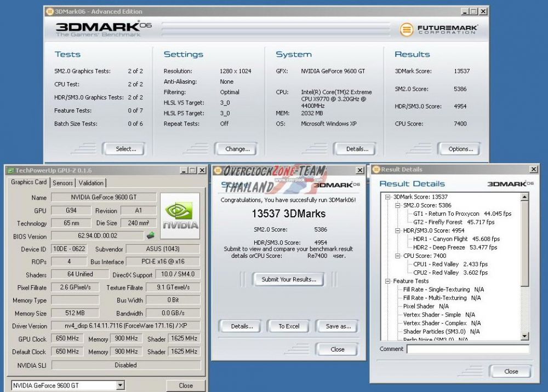Click the 3DMark06 title bar icon
The width and height of the screenshot is (548, 392).
(x=50, y=11)
